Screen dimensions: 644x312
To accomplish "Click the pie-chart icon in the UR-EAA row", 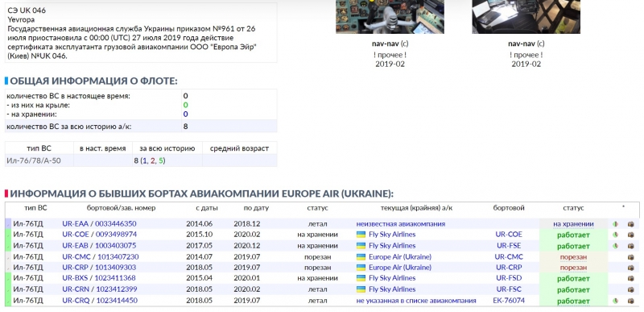I will click(615, 224).
